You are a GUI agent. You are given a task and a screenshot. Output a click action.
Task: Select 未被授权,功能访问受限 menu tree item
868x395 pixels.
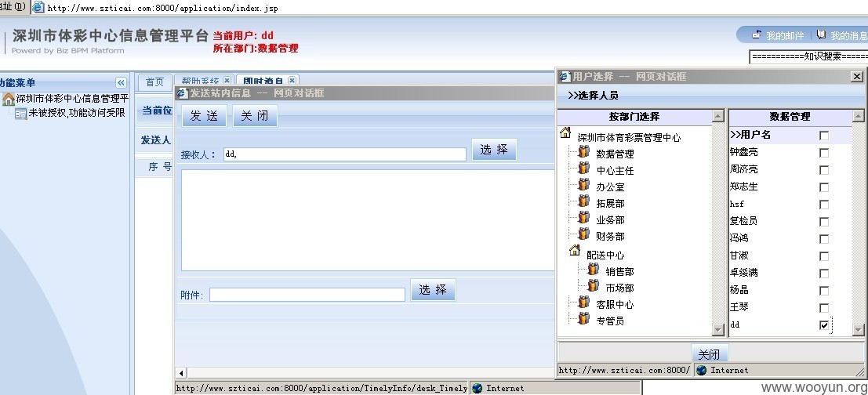point(77,113)
